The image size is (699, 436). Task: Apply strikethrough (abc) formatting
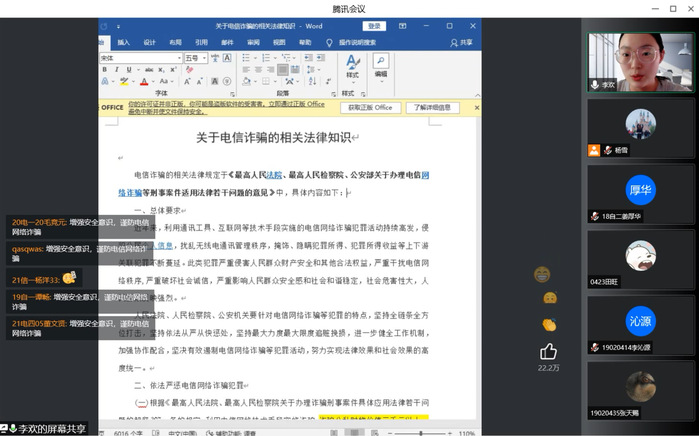pos(149,70)
